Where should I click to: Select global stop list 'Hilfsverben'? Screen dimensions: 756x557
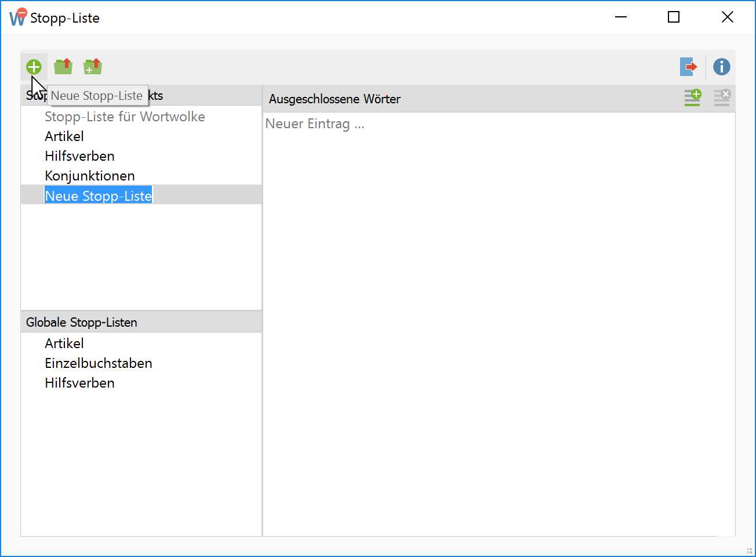point(79,383)
